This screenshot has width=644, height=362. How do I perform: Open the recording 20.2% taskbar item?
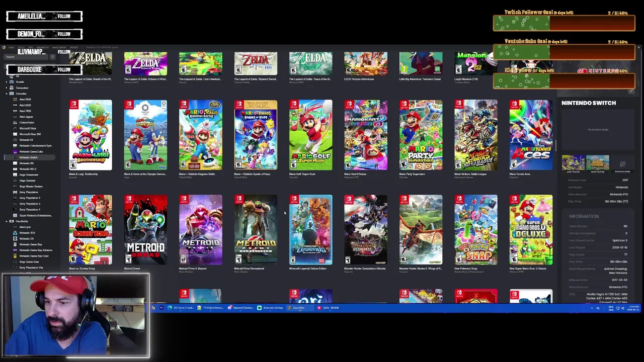[328, 308]
